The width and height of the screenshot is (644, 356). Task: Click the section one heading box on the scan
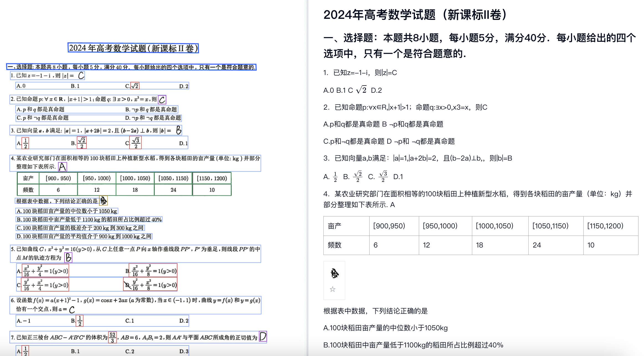click(x=131, y=67)
